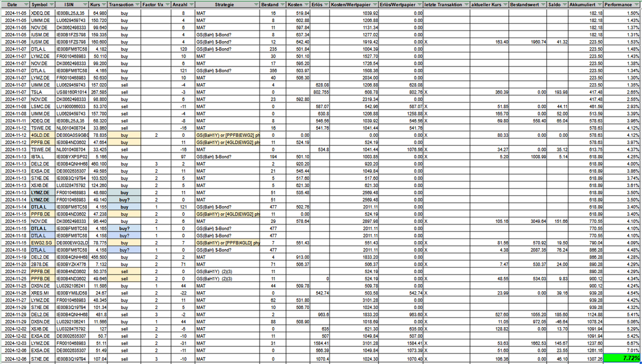Select the date cell 2024-11-20
The height and width of the screenshot is (364, 642).
pyautogui.click(x=14, y=264)
